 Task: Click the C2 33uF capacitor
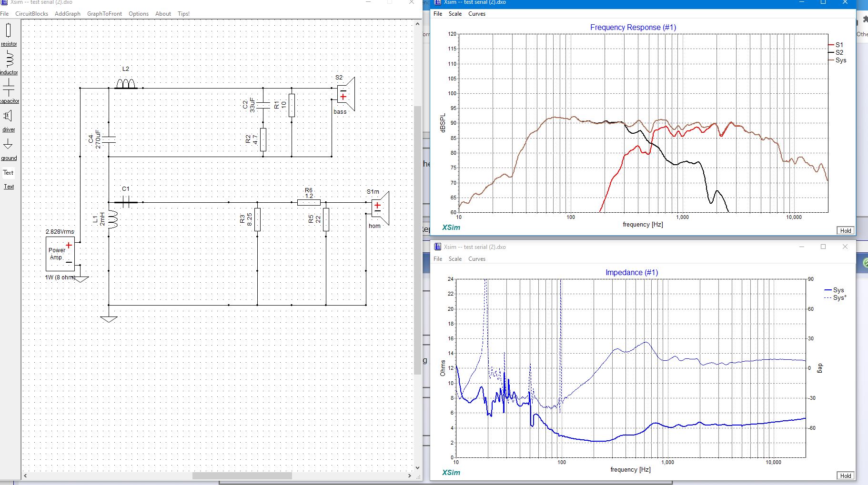[x=263, y=105]
